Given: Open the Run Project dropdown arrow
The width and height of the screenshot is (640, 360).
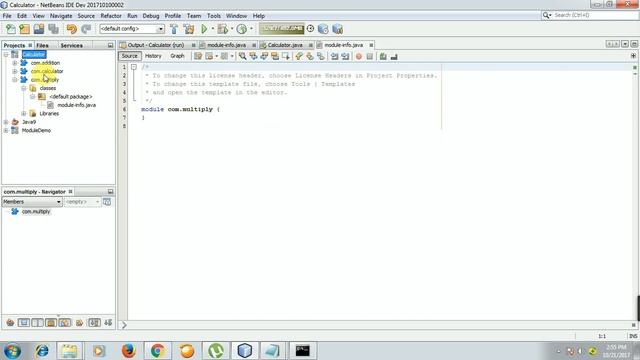Looking at the screenshot, I should 212,29.
